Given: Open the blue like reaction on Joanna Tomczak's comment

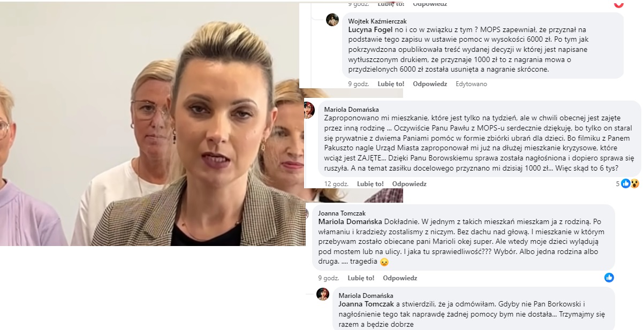Looking at the screenshot, I should click(x=609, y=278).
